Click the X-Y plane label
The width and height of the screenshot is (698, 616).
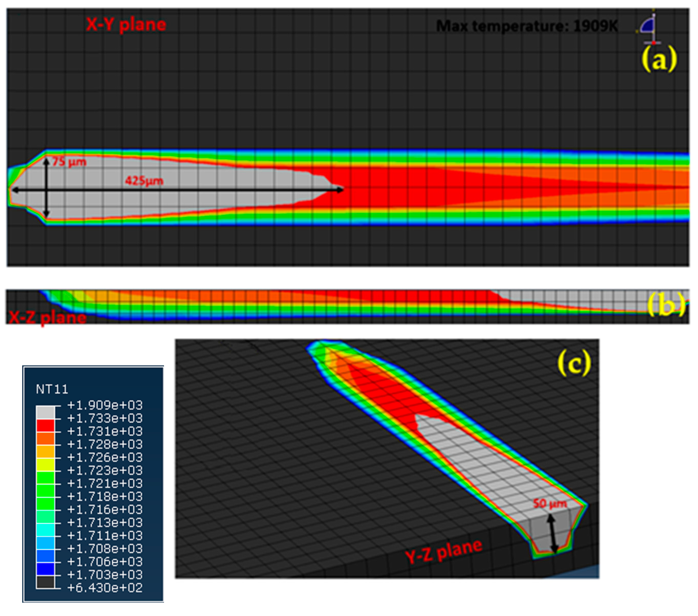(126, 25)
